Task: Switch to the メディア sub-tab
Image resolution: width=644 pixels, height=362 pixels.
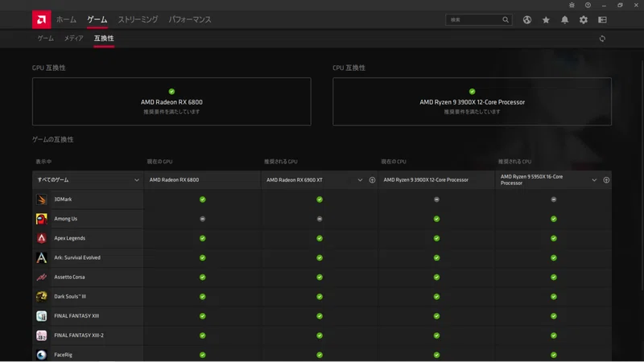Action: point(73,38)
